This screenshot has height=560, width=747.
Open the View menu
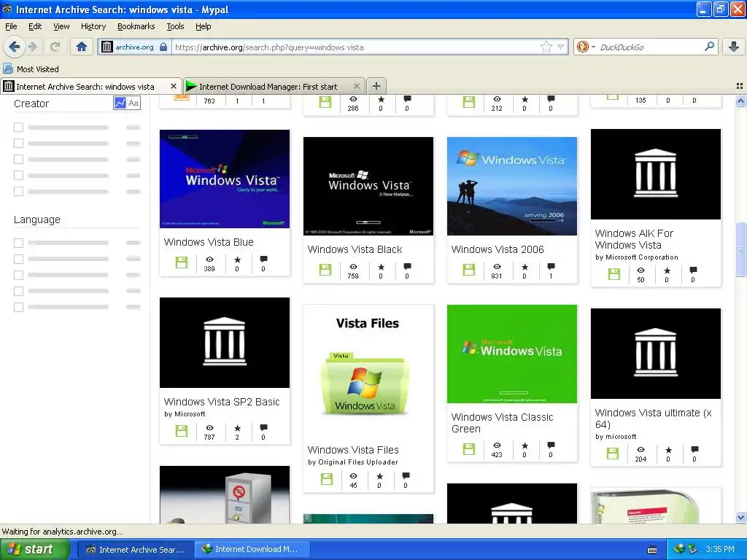pyautogui.click(x=61, y=26)
